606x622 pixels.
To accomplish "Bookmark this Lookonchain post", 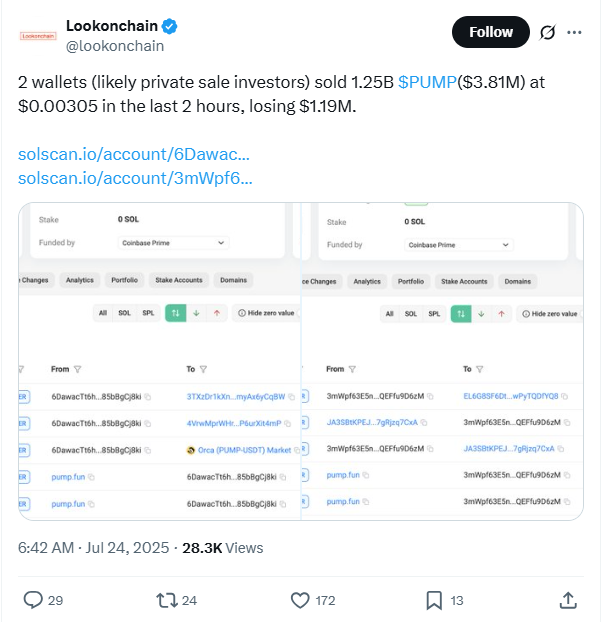I will point(434,600).
